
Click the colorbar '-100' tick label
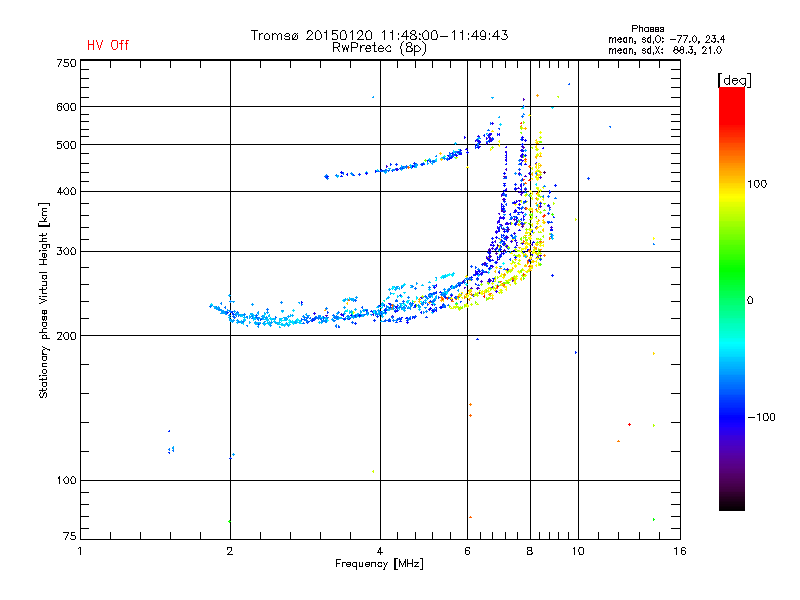[761, 417]
